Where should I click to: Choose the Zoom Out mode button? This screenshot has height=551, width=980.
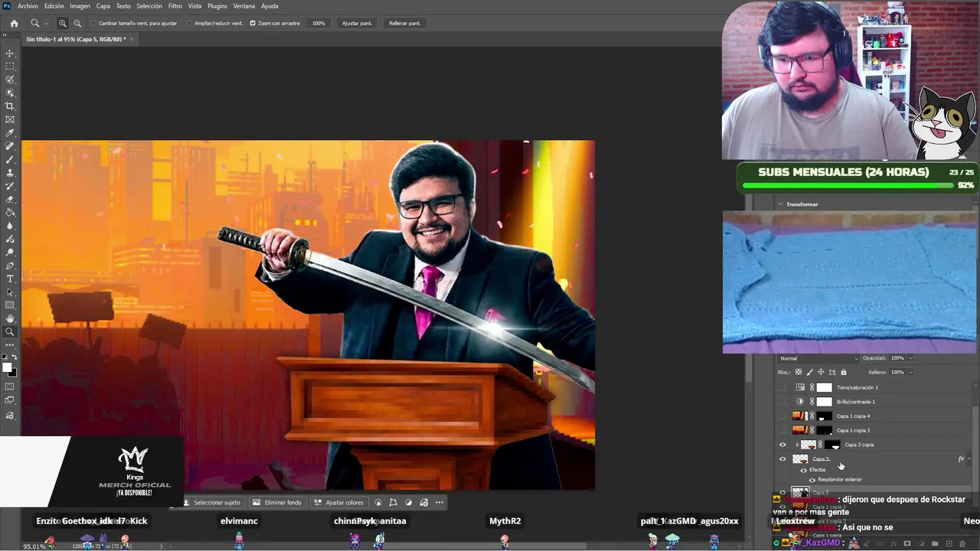pos(77,23)
